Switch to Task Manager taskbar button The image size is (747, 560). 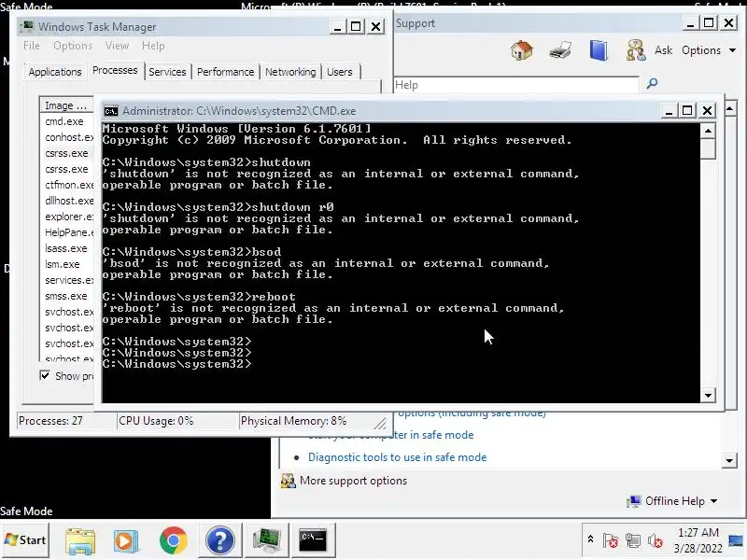click(267, 540)
